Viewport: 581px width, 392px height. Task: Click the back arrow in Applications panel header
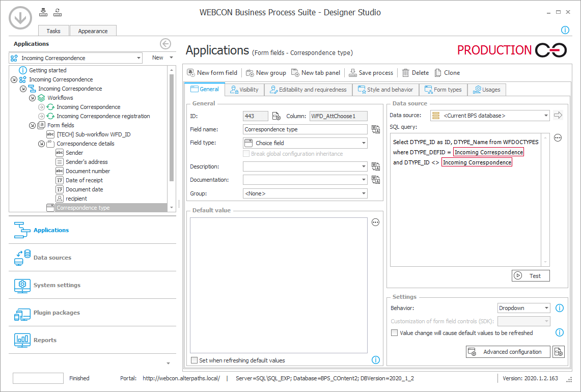click(165, 44)
